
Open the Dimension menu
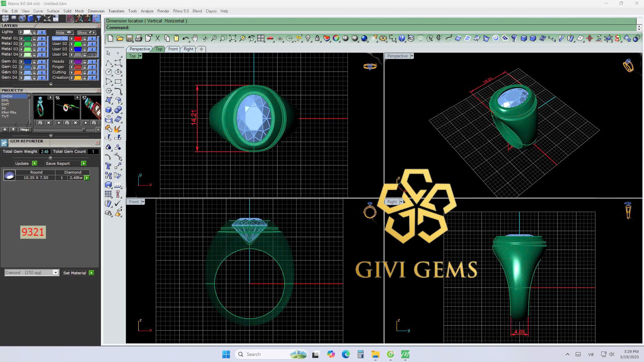[x=96, y=11]
